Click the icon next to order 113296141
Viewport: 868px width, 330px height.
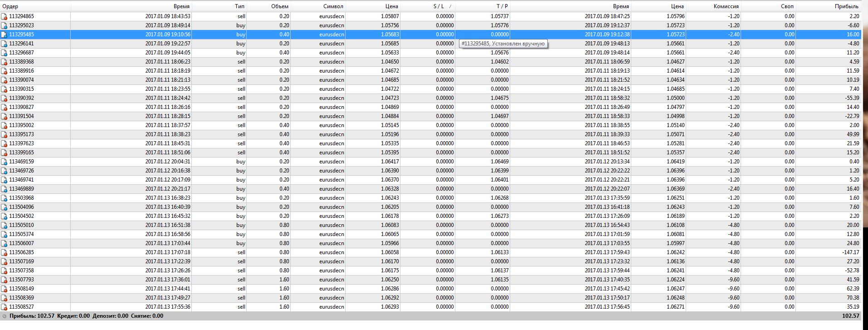tap(4, 44)
